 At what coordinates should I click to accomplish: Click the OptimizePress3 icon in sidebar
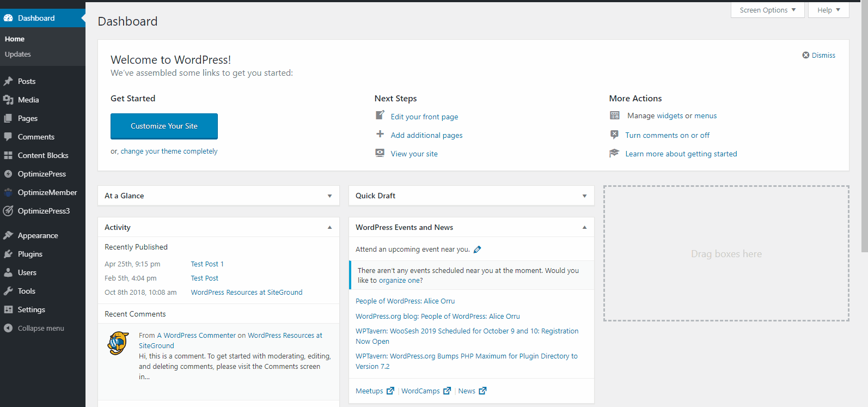pyautogui.click(x=8, y=211)
